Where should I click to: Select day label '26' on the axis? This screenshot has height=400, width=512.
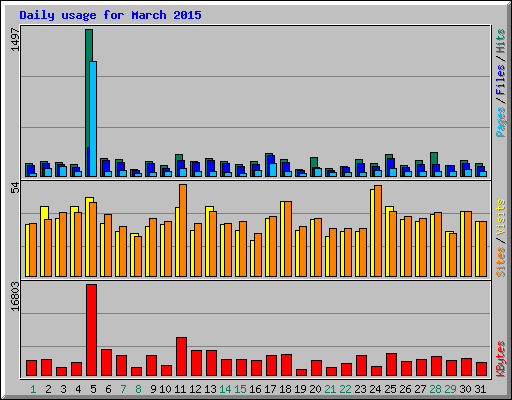coord(405,389)
